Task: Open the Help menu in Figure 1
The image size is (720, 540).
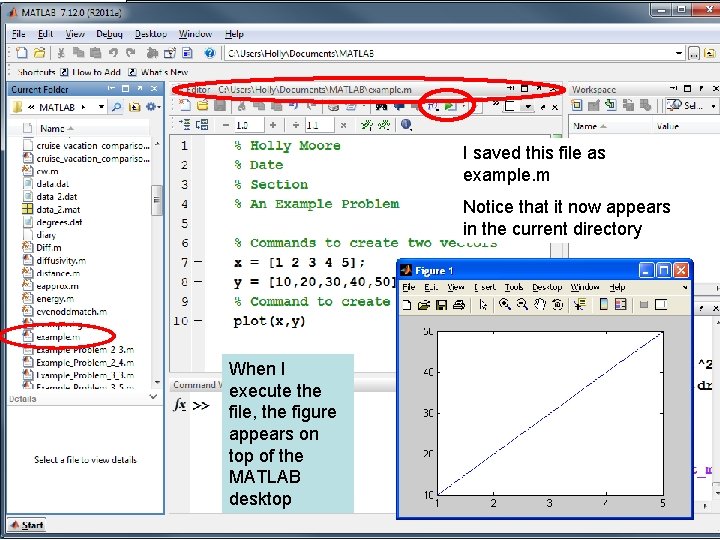Action: 617,287
